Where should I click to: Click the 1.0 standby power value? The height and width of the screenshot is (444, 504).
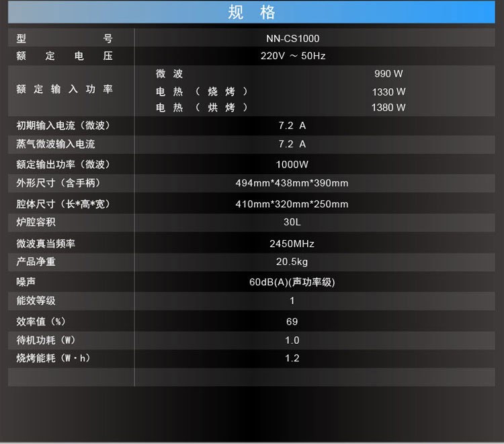coord(292,340)
